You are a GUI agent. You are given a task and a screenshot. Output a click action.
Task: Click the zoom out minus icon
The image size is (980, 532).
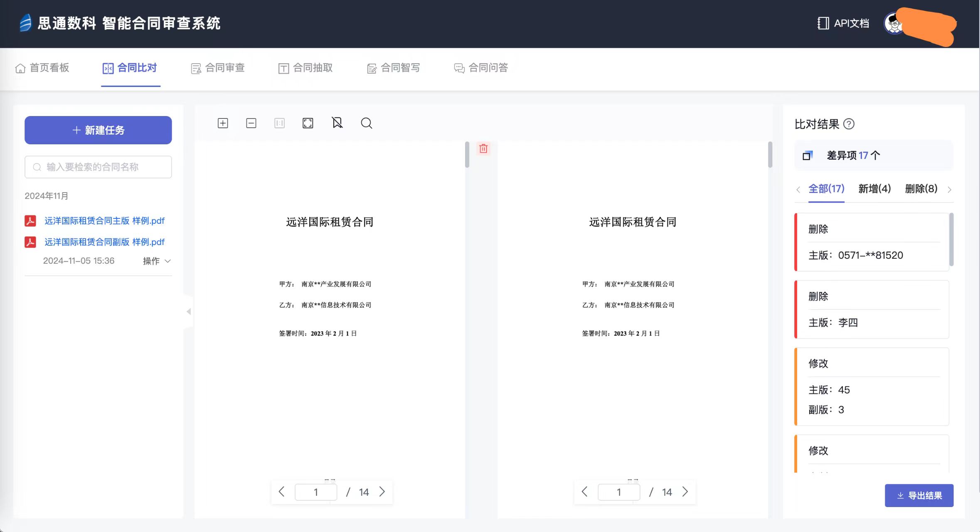[x=251, y=123]
